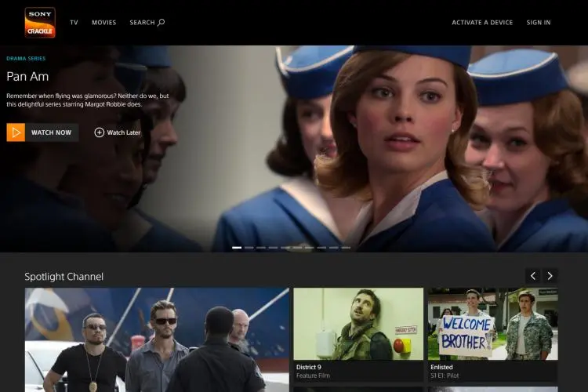Click the S1 E1: Pilot label
588x392 pixels.
click(445, 376)
